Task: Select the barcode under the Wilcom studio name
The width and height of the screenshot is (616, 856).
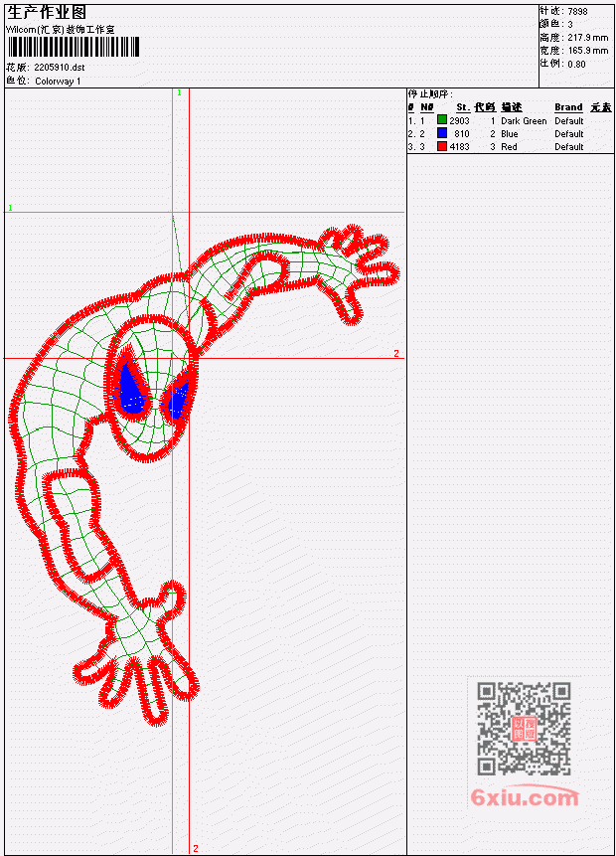Action: coord(74,47)
